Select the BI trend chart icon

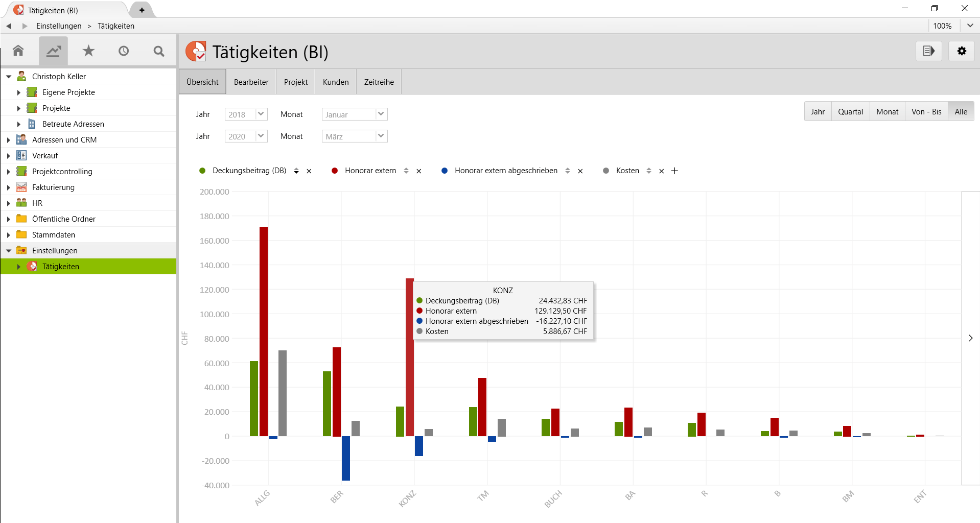point(53,51)
